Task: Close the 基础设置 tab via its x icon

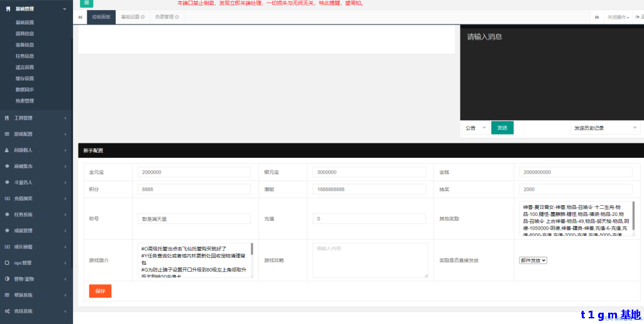Action: pyautogui.click(x=143, y=17)
